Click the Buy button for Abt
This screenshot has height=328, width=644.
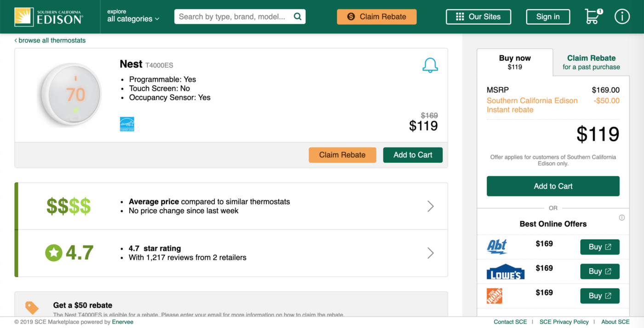(x=600, y=247)
